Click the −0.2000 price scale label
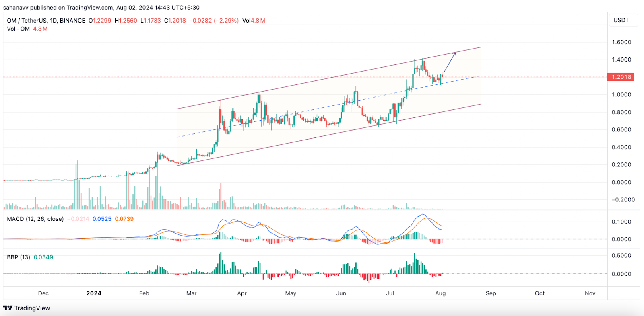The image size is (644, 316). pos(623,199)
